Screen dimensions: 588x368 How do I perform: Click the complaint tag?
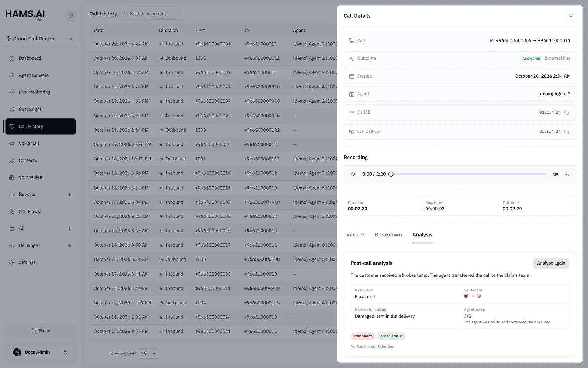[363, 336]
